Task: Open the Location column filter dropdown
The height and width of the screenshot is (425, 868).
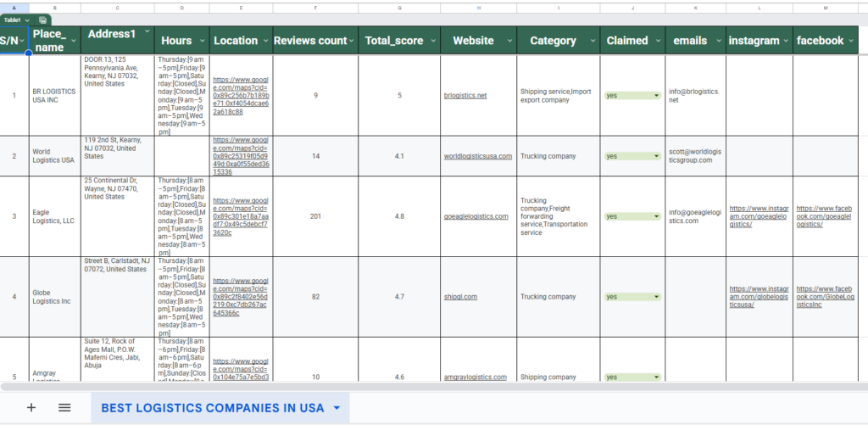Action: [x=265, y=41]
